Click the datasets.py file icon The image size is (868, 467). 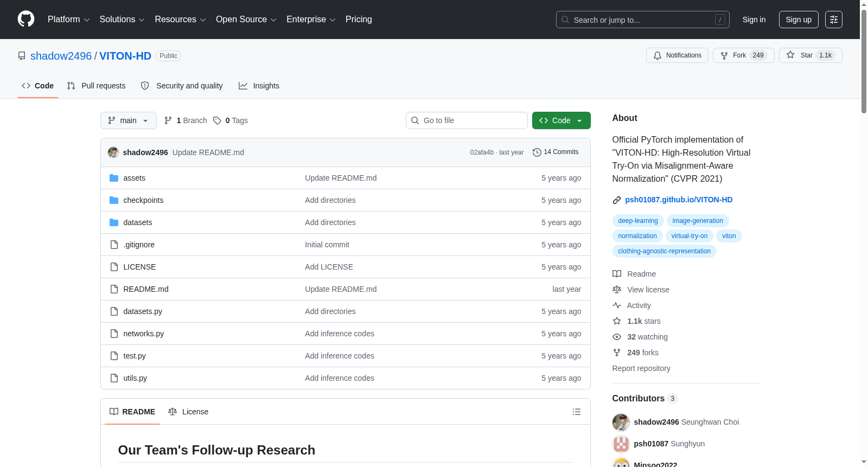click(x=114, y=311)
